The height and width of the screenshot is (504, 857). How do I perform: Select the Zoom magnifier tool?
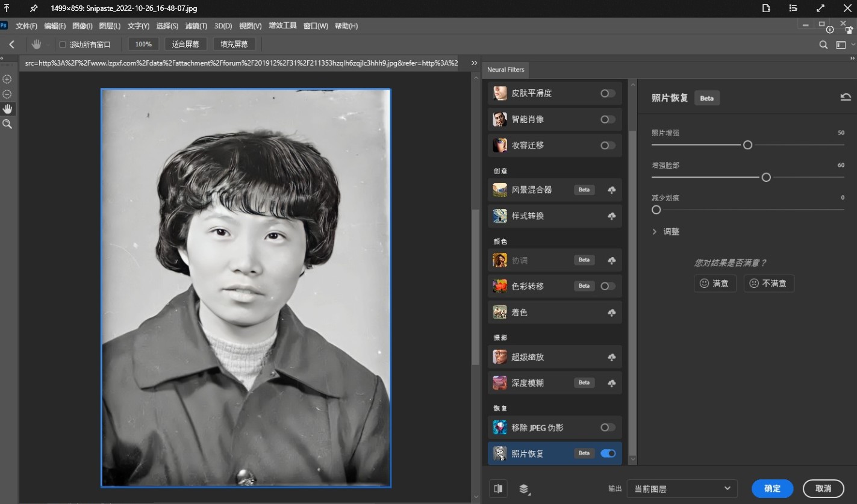pos(7,124)
